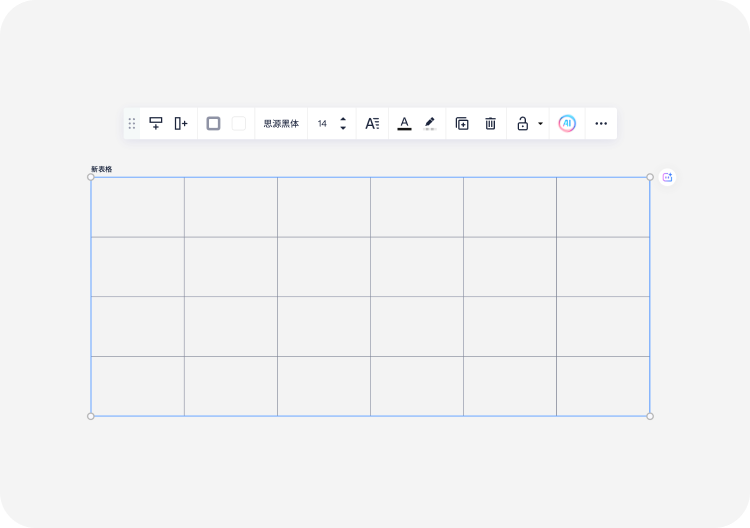Click the insert column icon

tap(181, 123)
